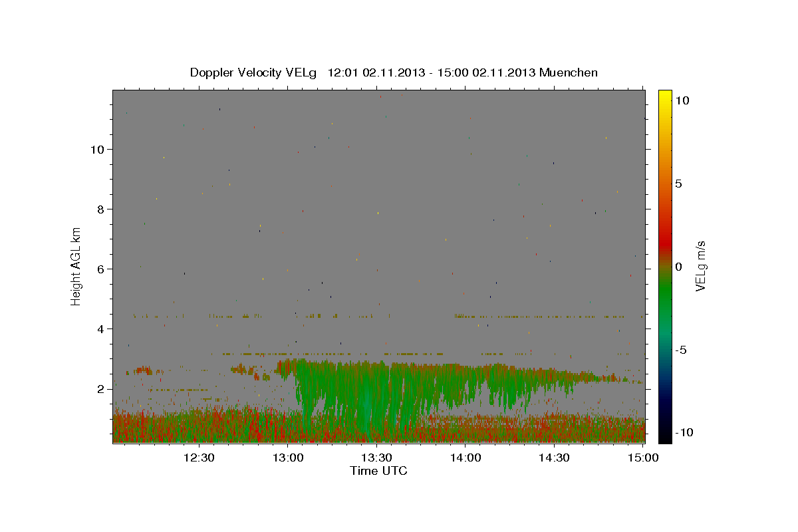Click the colorbar value -5 label
798x532 pixels.
point(682,350)
